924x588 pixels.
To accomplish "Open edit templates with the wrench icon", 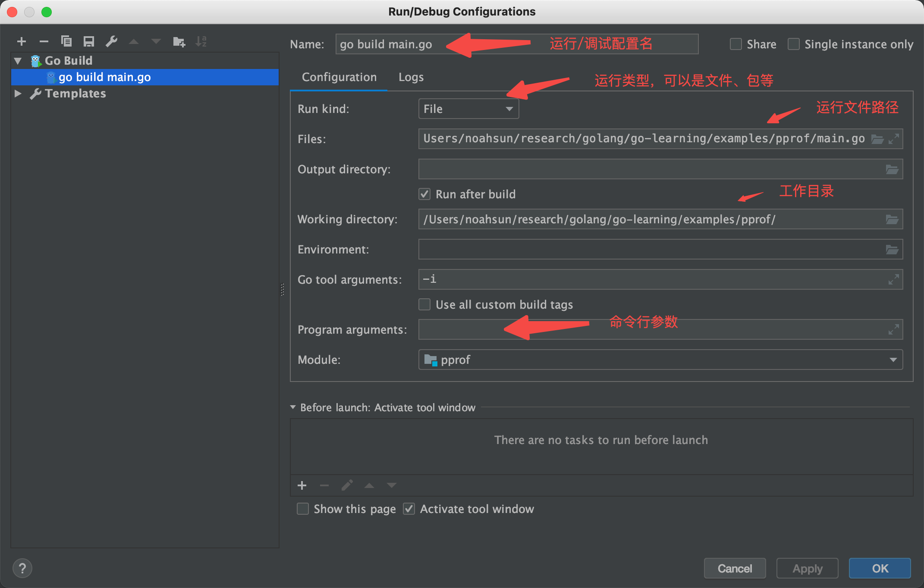I will [x=111, y=41].
